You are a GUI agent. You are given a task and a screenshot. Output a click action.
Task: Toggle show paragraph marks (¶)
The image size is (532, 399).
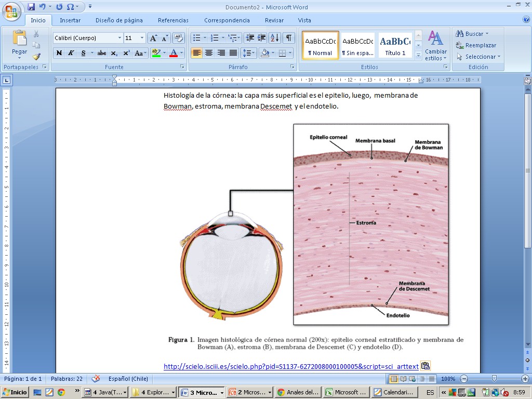pos(288,38)
